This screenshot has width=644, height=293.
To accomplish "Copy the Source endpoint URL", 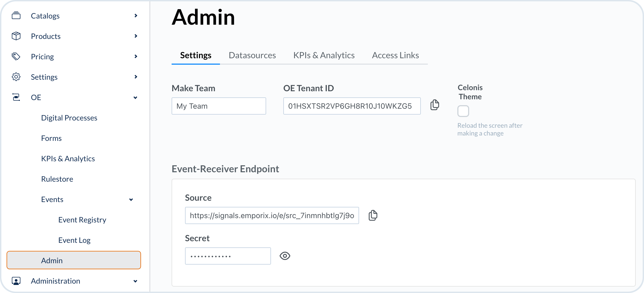I will [373, 215].
